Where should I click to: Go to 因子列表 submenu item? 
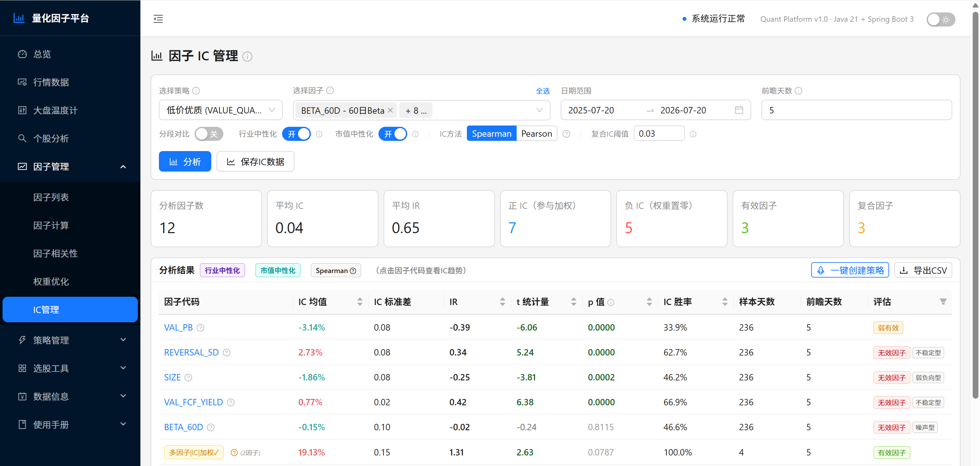(x=71, y=197)
